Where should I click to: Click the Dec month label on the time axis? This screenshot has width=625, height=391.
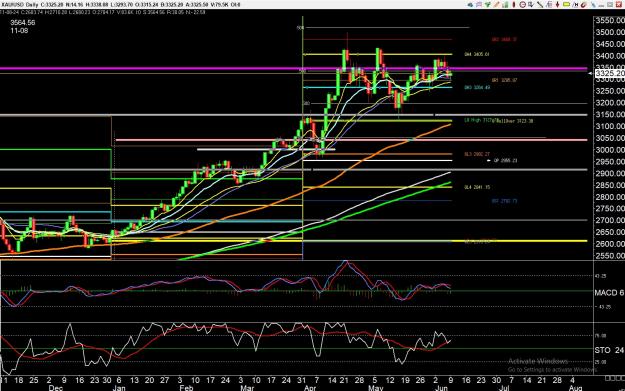[x=55, y=388]
